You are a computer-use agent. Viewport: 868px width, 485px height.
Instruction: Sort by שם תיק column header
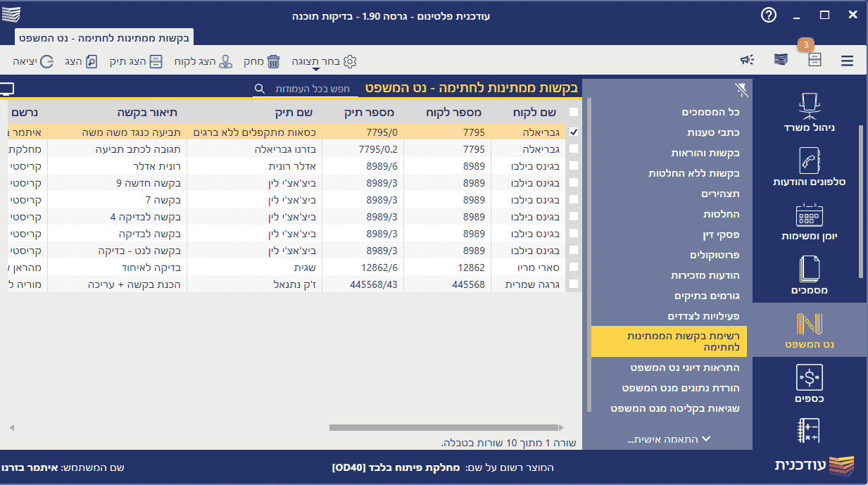(x=294, y=113)
